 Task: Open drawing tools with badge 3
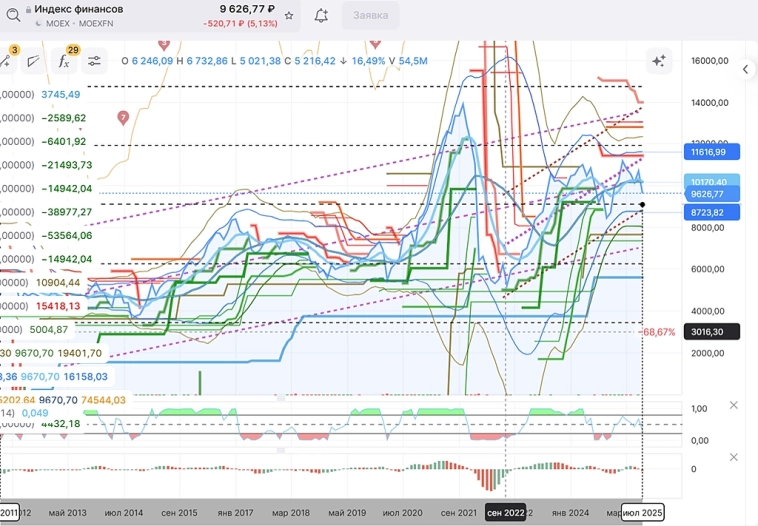[6, 61]
